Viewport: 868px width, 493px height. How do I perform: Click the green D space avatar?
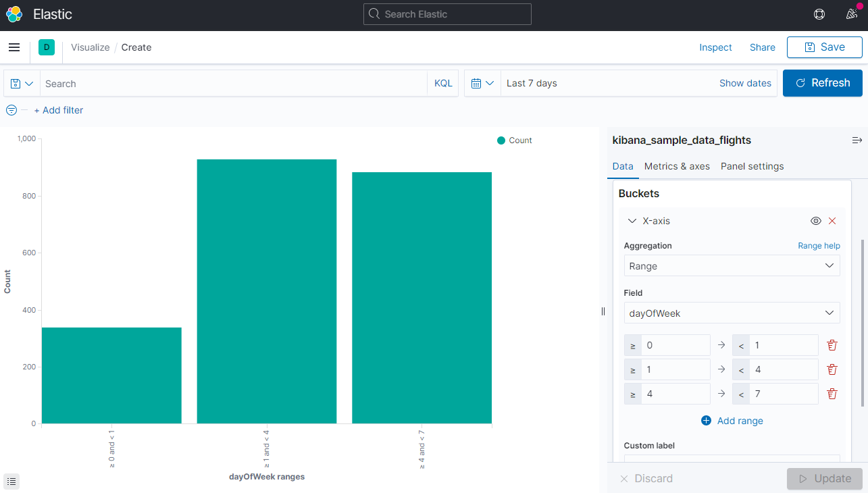[x=47, y=47]
